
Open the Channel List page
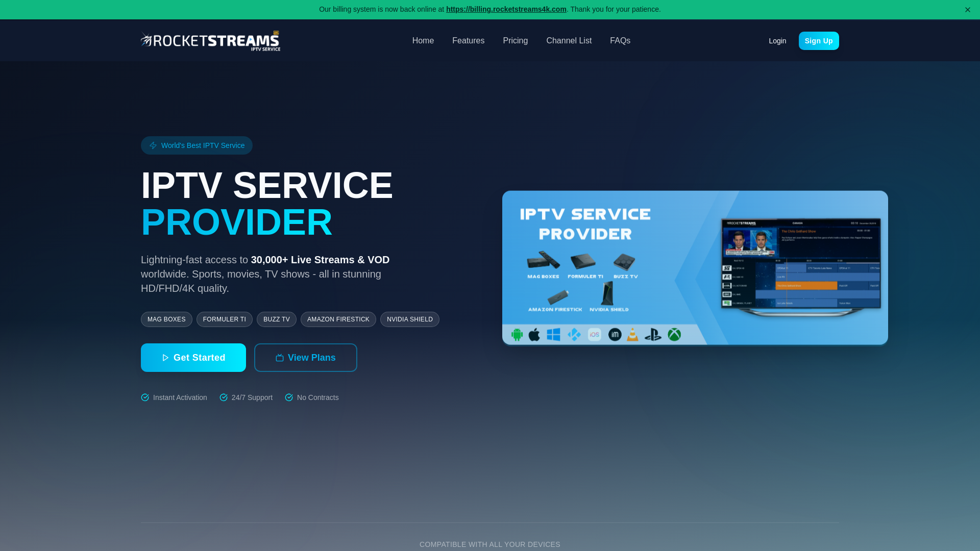click(569, 41)
